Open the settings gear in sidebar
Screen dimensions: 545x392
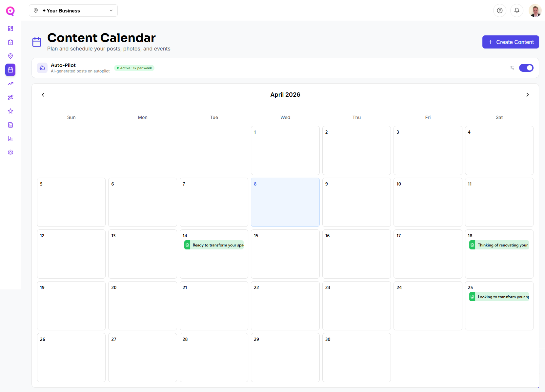click(x=10, y=152)
